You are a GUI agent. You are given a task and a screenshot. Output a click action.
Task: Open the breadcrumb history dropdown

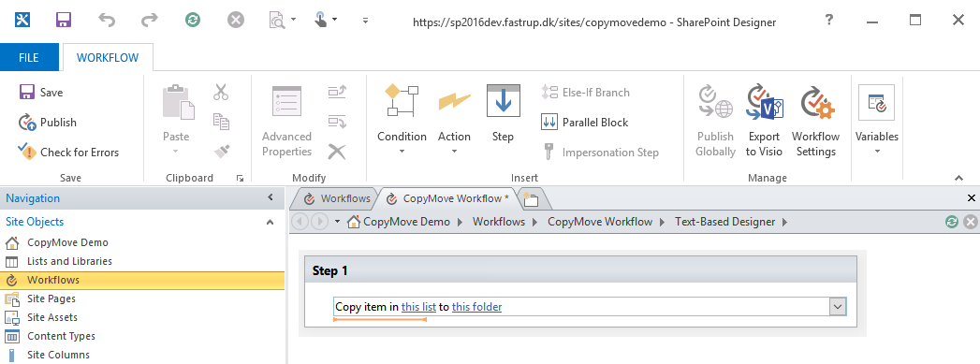point(338,222)
